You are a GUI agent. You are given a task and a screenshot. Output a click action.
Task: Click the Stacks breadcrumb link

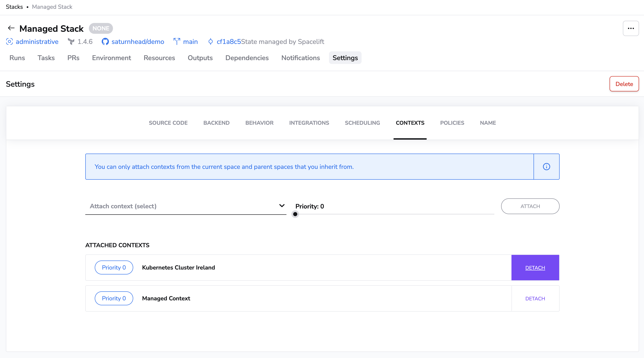click(14, 7)
